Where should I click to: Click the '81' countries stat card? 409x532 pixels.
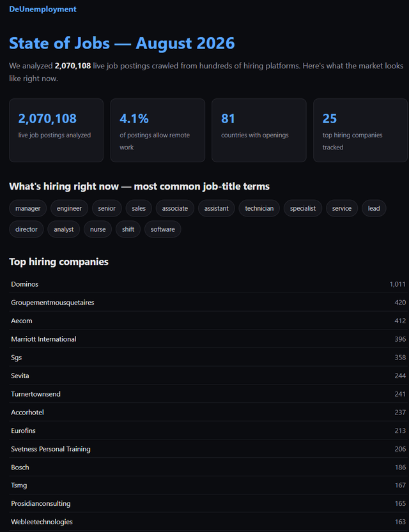[259, 130]
